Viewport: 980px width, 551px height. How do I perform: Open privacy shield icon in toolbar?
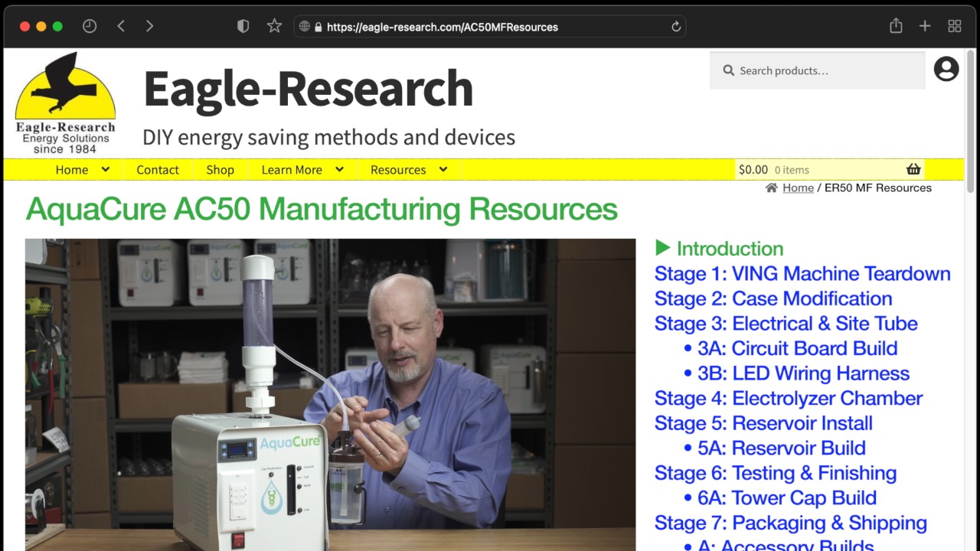[243, 26]
